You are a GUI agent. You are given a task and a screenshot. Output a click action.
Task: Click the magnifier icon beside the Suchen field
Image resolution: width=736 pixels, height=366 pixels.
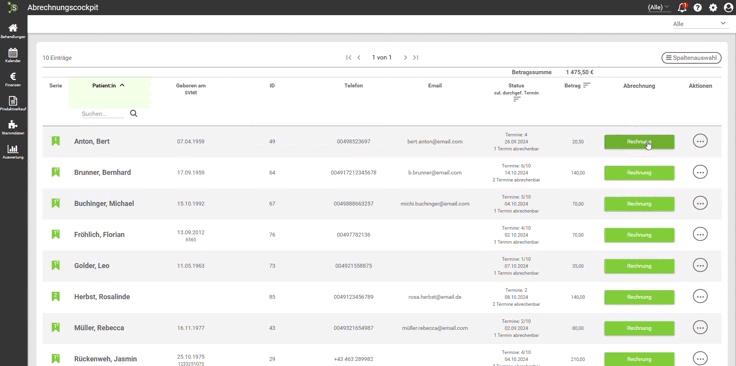pyautogui.click(x=134, y=114)
